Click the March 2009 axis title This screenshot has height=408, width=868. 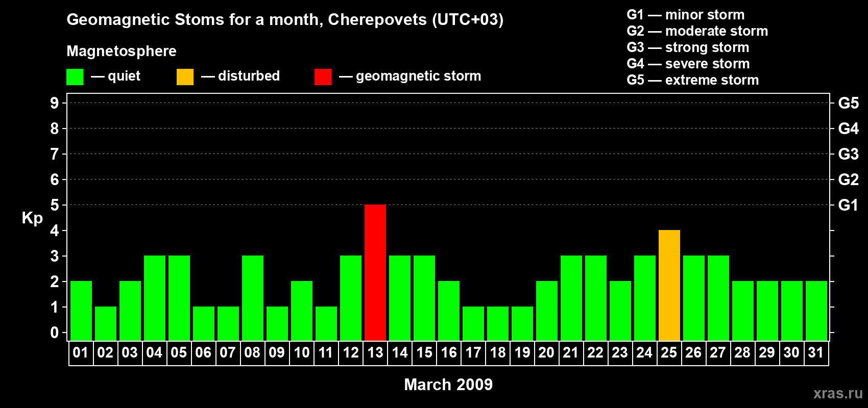448,385
